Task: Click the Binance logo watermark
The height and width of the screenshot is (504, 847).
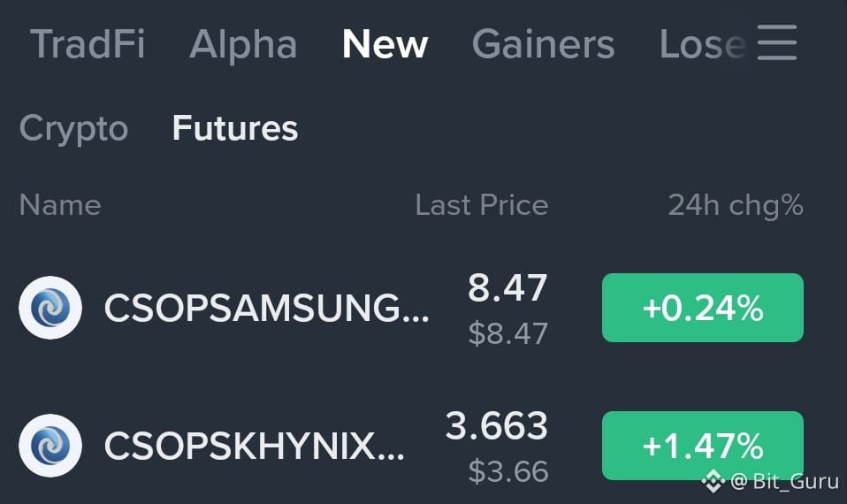Action: click(713, 481)
